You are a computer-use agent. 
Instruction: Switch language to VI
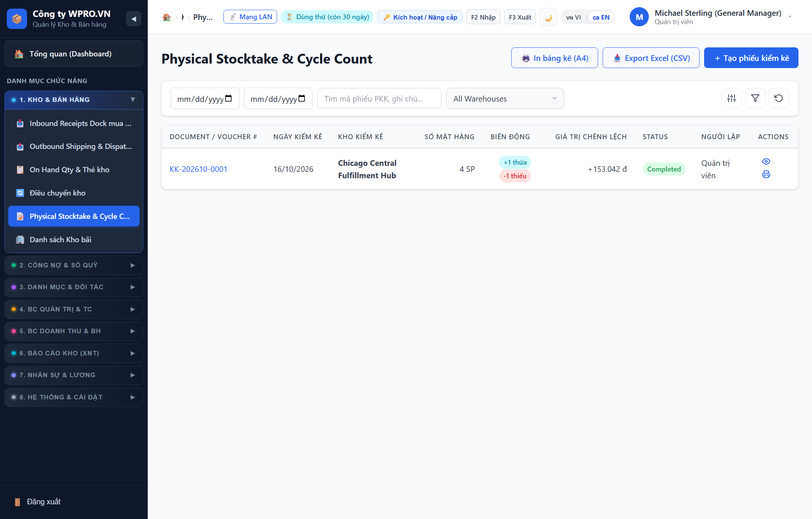tap(574, 17)
